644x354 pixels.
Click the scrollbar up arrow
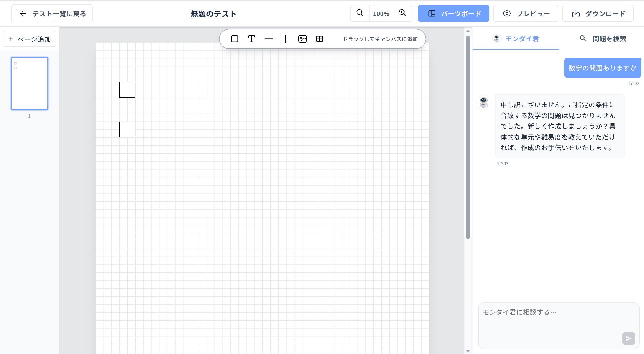coord(468,31)
